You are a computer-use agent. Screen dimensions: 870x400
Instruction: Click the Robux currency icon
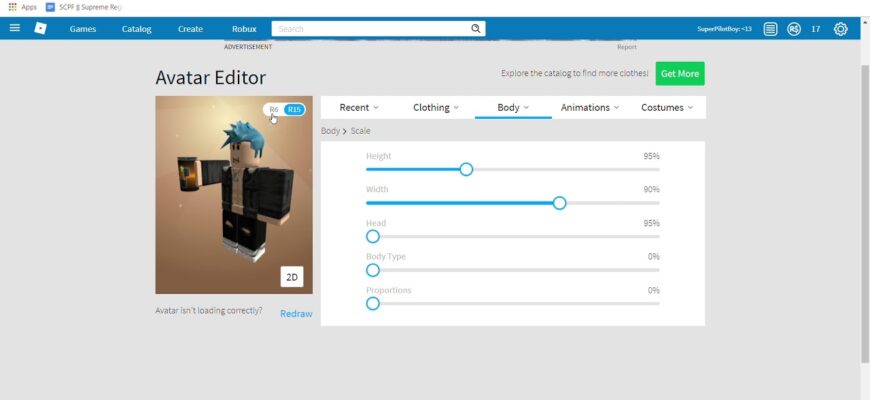[794, 29]
